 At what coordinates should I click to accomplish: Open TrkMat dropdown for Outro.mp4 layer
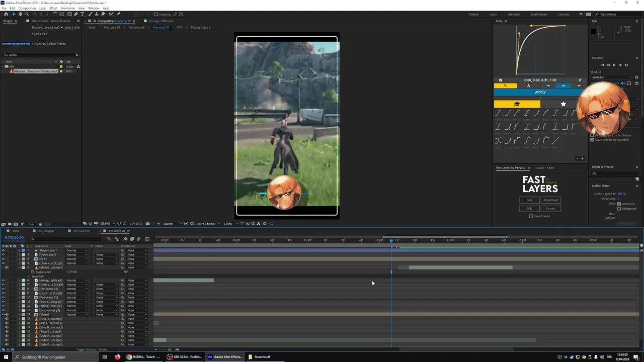coord(107,254)
